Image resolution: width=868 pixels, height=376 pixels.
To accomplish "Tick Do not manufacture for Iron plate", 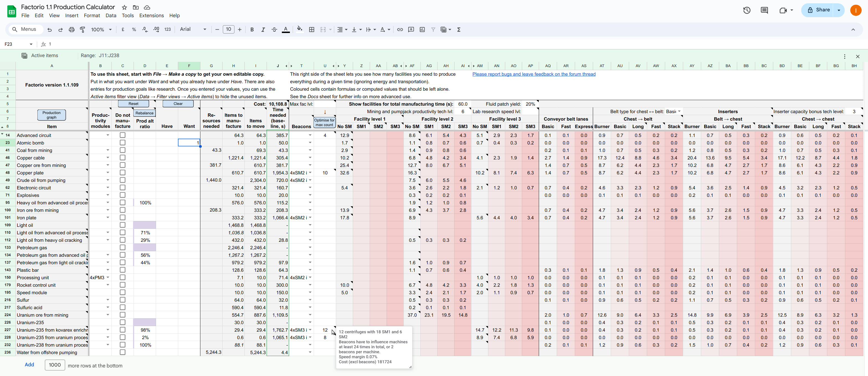I will (123, 217).
